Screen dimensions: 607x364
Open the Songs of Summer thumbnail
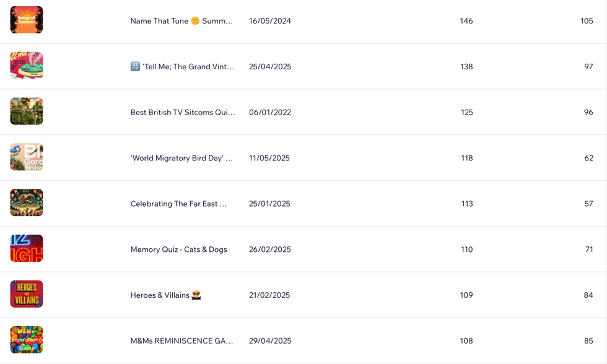click(x=26, y=20)
